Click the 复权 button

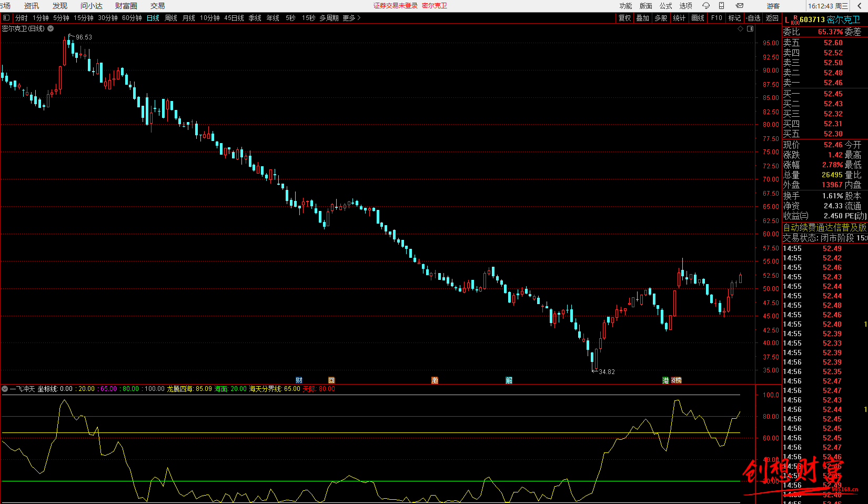coord(624,18)
